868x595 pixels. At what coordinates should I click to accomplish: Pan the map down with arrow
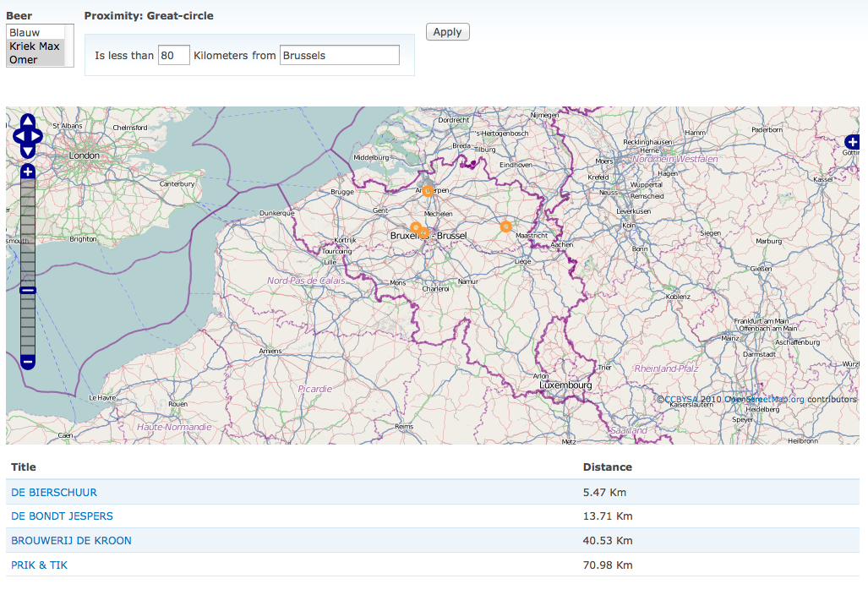28,150
